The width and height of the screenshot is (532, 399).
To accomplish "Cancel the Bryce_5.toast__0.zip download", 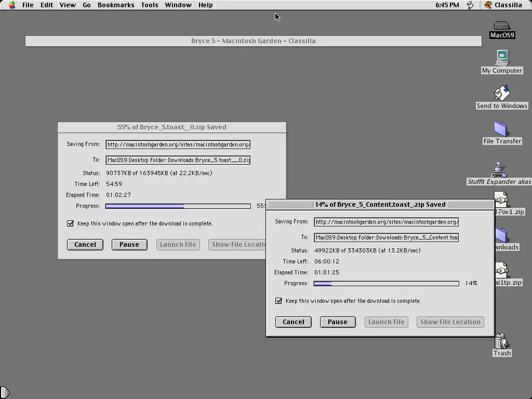I will click(x=85, y=245).
